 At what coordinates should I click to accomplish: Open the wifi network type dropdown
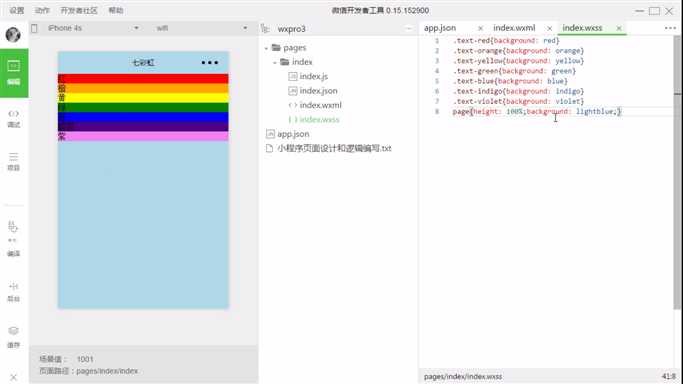(202, 28)
